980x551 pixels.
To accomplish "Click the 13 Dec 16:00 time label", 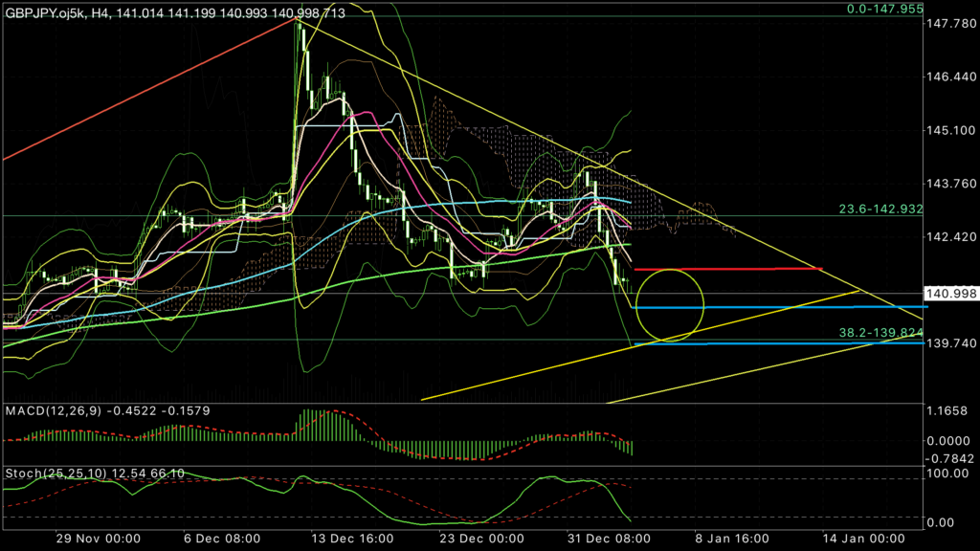I will pyautogui.click(x=352, y=539).
